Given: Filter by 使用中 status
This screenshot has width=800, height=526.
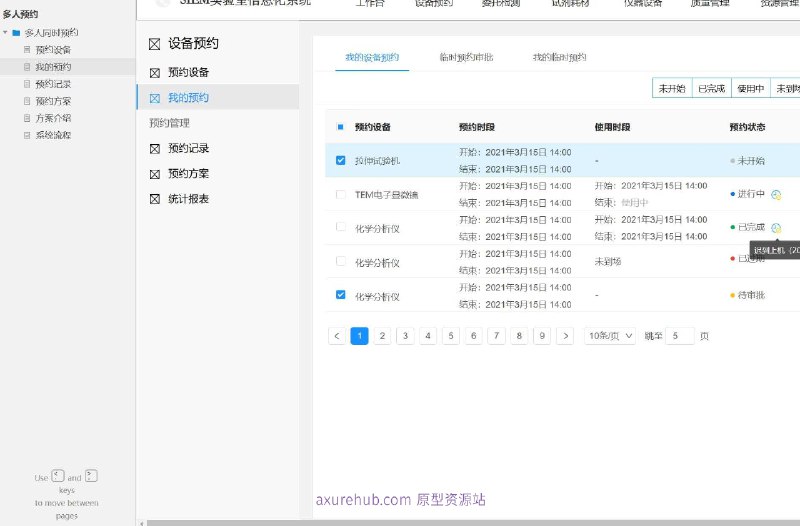Looking at the screenshot, I should [751, 88].
